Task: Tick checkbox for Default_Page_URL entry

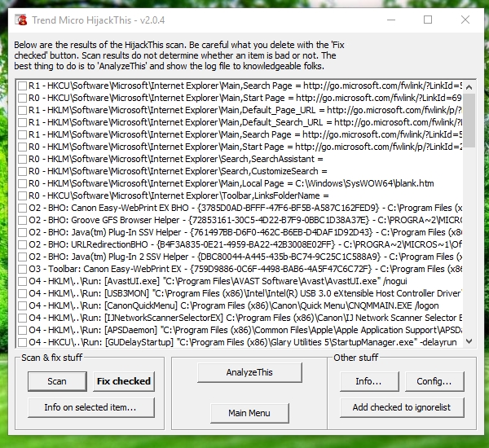Action: click(22, 110)
